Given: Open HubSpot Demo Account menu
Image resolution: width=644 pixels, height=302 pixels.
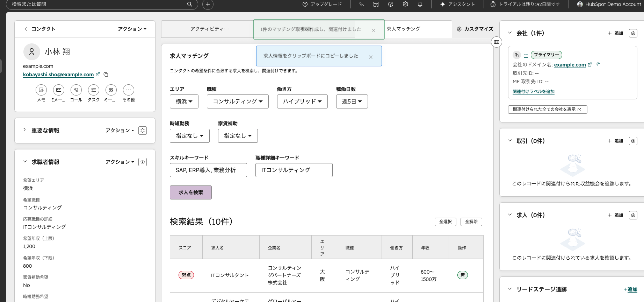Looking at the screenshot, I should 609,4.
